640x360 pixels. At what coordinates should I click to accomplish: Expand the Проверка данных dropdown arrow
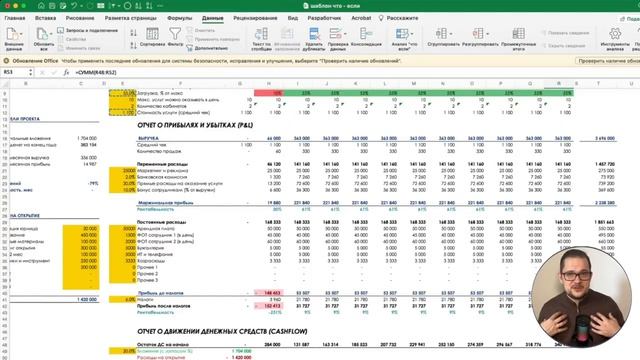pyautogui.click(x=345, y=34)
